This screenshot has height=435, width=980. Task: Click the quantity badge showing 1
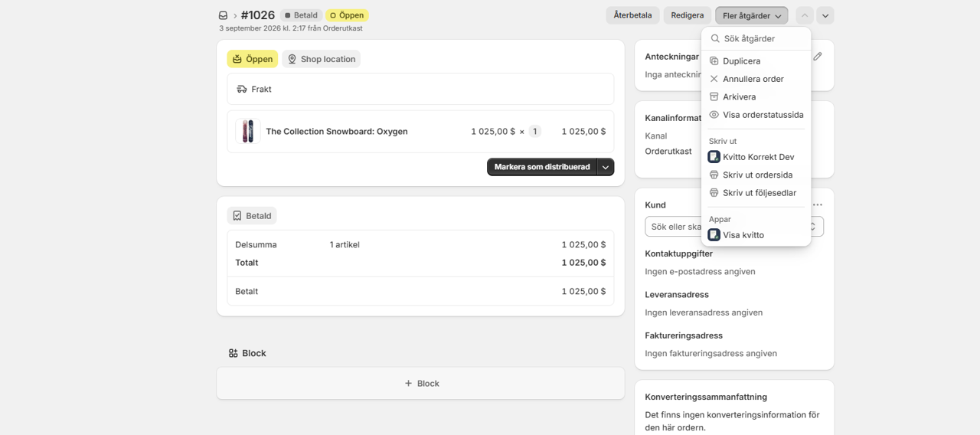pyautogui.click(x=534, y=131)
